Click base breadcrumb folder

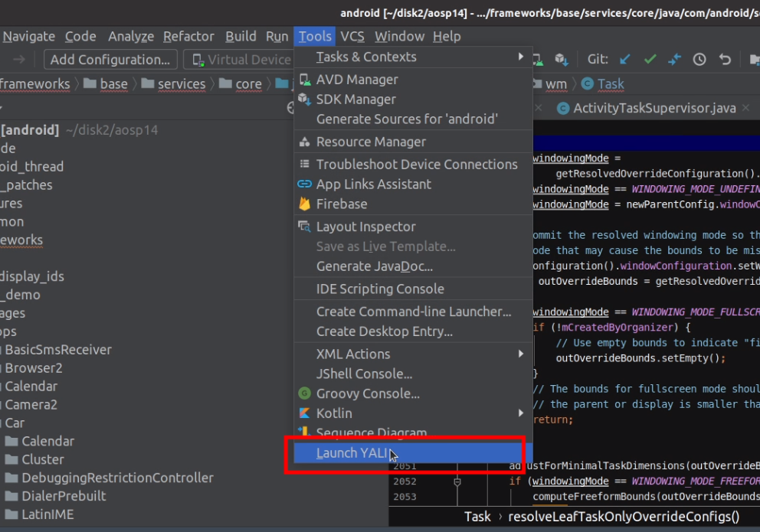pyautogui.click(x=106, y=83)
